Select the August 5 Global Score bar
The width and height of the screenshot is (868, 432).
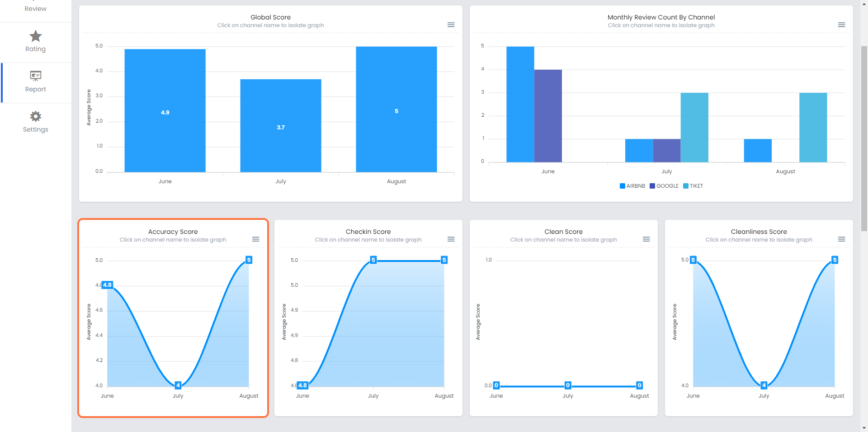(x=396, y=109)
